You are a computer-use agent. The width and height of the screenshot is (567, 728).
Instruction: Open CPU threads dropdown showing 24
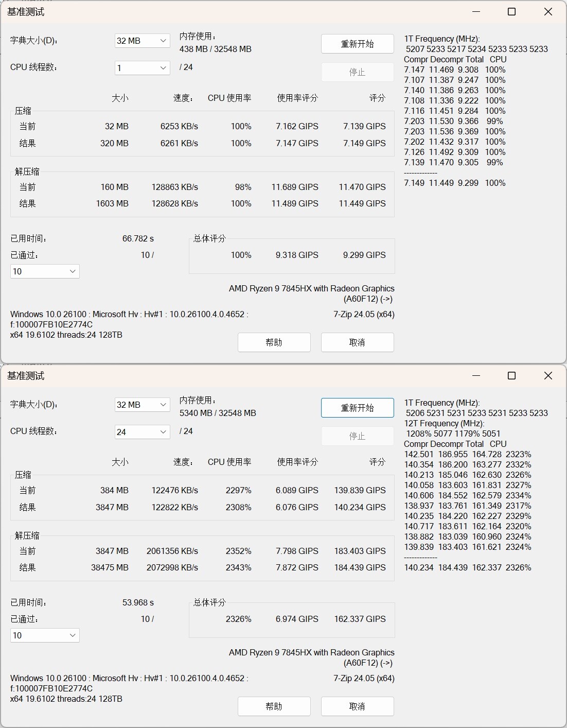coord(143,432)
